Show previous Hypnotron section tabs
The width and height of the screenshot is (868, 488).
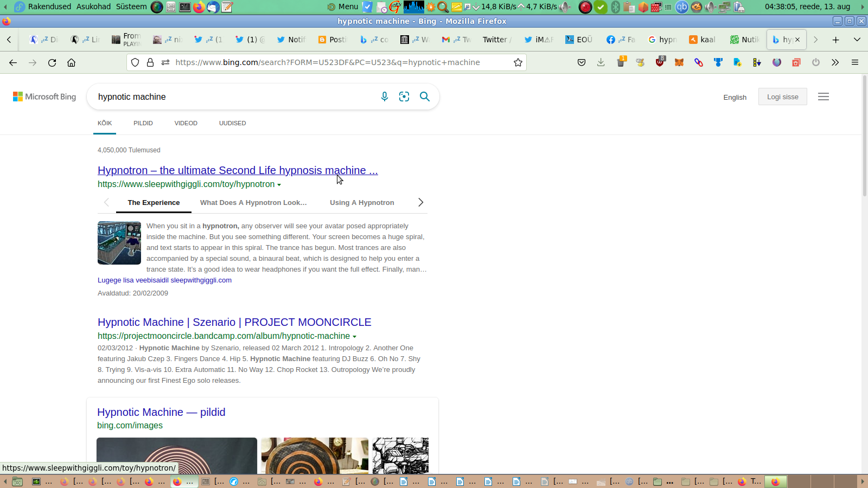click(106, 202)
